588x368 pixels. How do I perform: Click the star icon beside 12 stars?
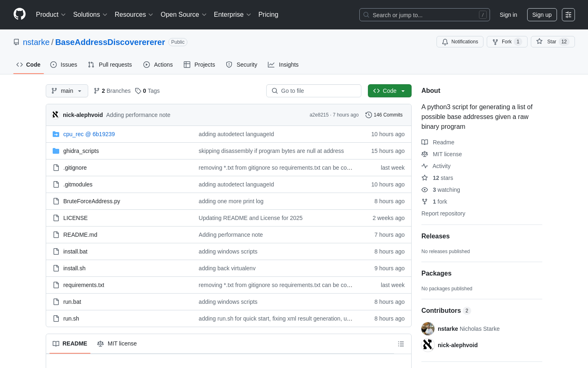(x=425, y=178)
